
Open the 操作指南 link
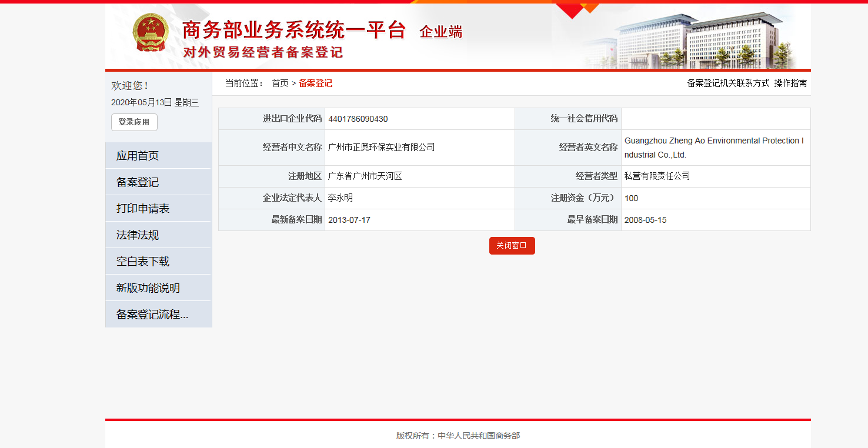click(790, 83)
